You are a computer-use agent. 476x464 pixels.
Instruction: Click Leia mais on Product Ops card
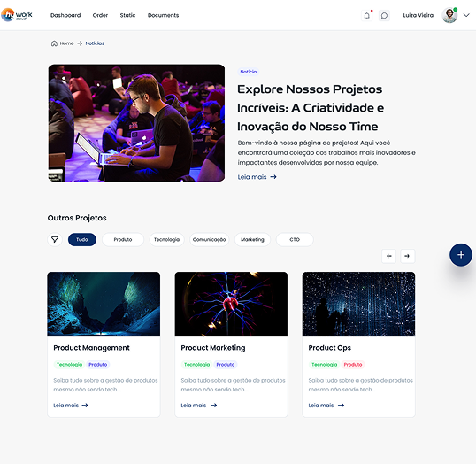pos(326,406)
